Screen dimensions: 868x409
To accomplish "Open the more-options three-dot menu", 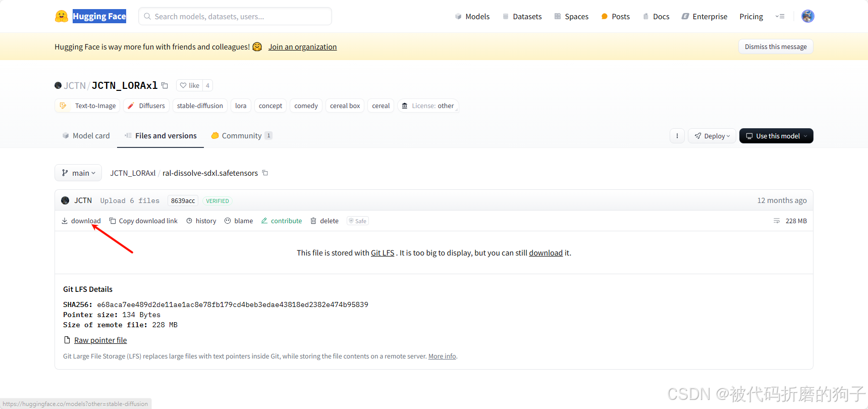I will pos(677,136).
